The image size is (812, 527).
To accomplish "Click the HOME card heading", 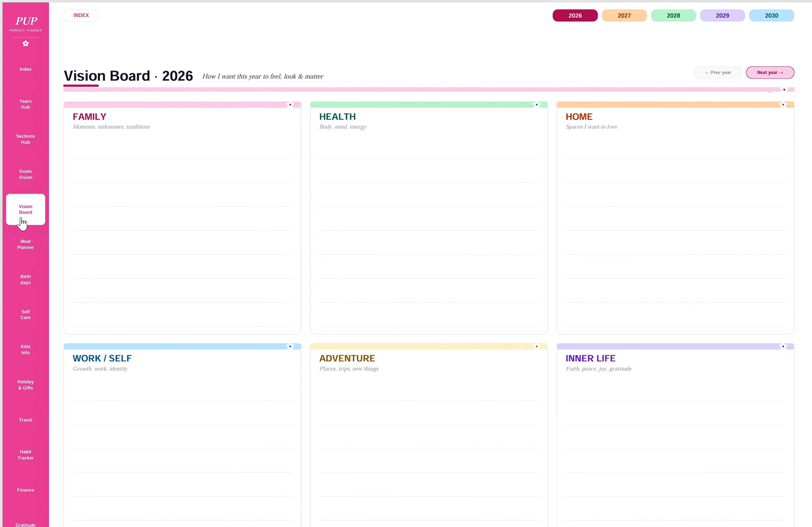I will (x=579, y=117).
